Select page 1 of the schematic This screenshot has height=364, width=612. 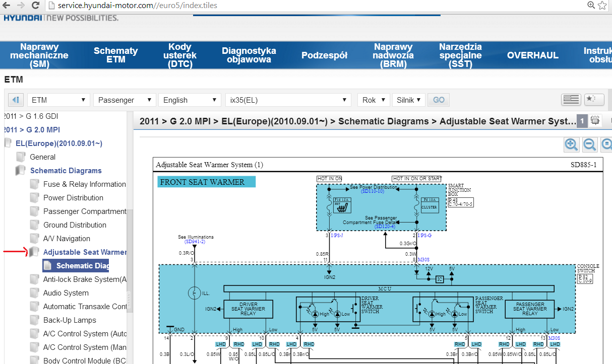coord(582,121)
